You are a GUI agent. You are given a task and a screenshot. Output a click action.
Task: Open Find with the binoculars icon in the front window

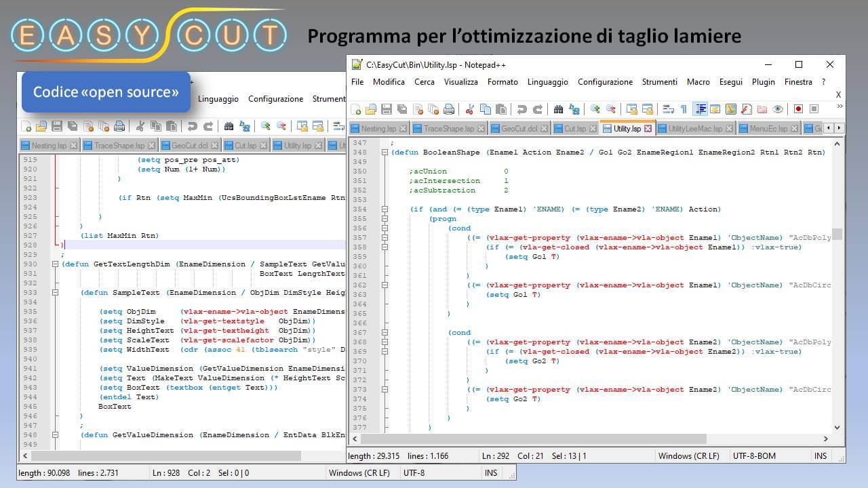(558, 109)
